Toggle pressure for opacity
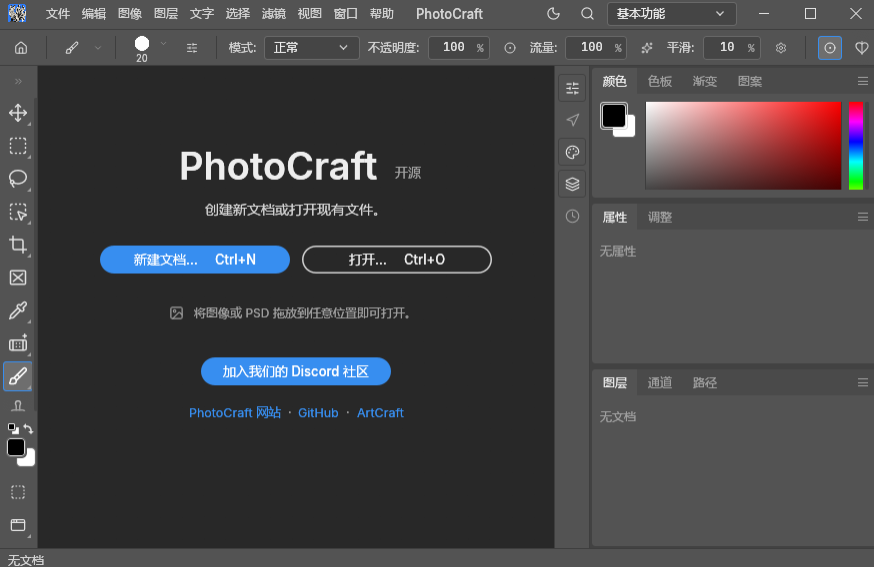Viewport: 874px width, 567px height. coord(509,48)
